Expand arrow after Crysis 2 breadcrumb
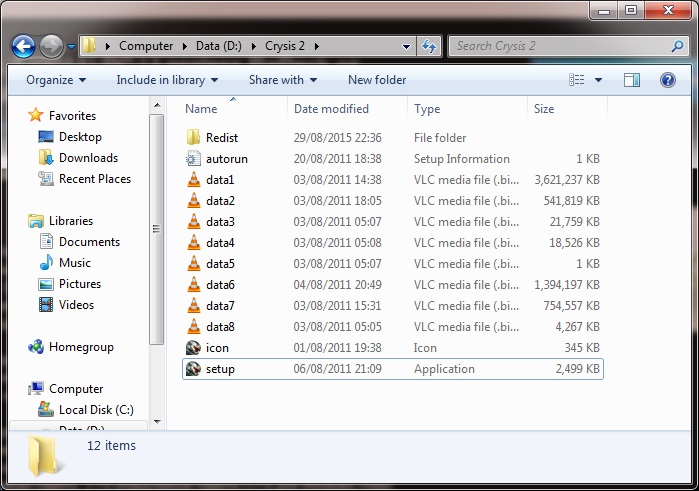 coord(317,46)
